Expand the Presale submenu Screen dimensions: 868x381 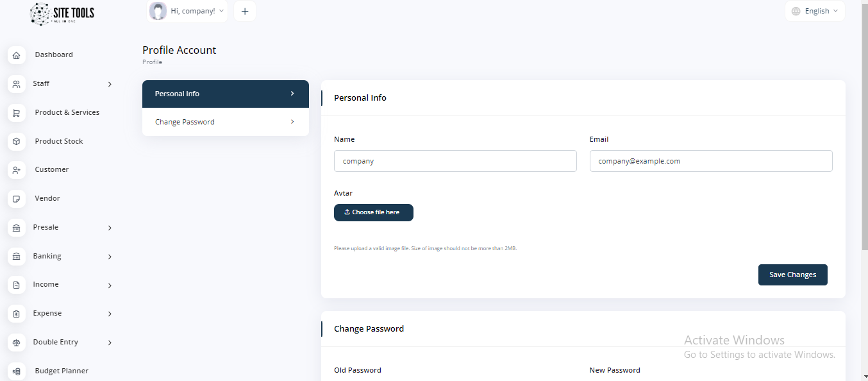point(61,228)
